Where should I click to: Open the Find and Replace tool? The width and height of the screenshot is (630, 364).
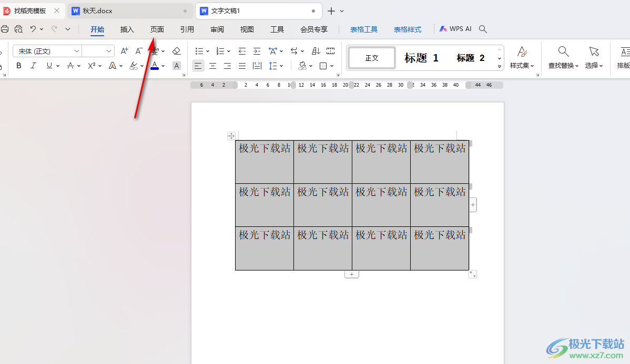click(x=563, y=57)
